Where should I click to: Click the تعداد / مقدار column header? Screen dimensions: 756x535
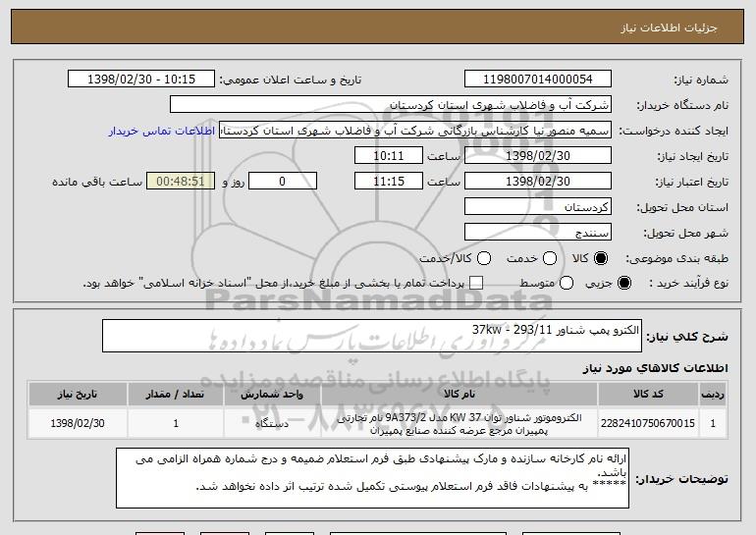(176, 395)
